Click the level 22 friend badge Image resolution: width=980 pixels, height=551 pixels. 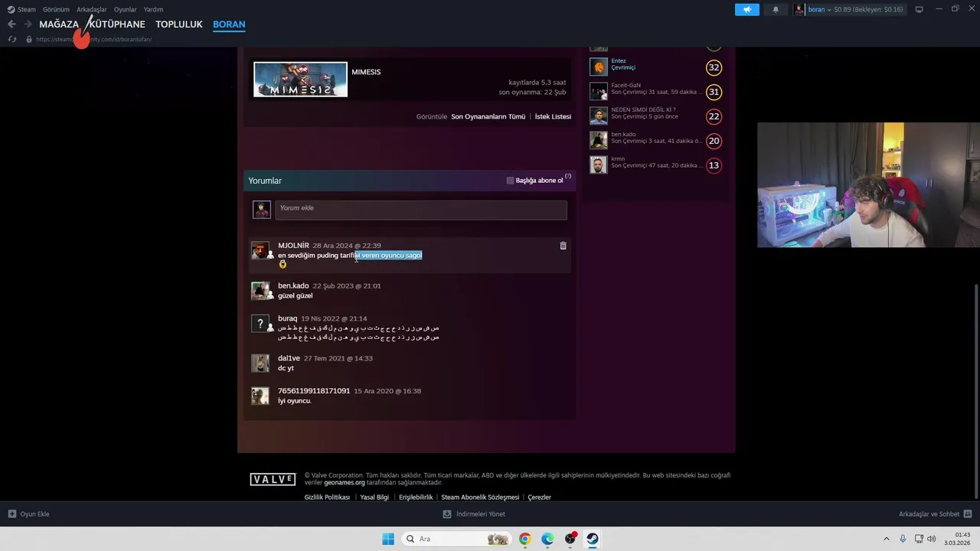pyautogui.click(x=714, y=116)
